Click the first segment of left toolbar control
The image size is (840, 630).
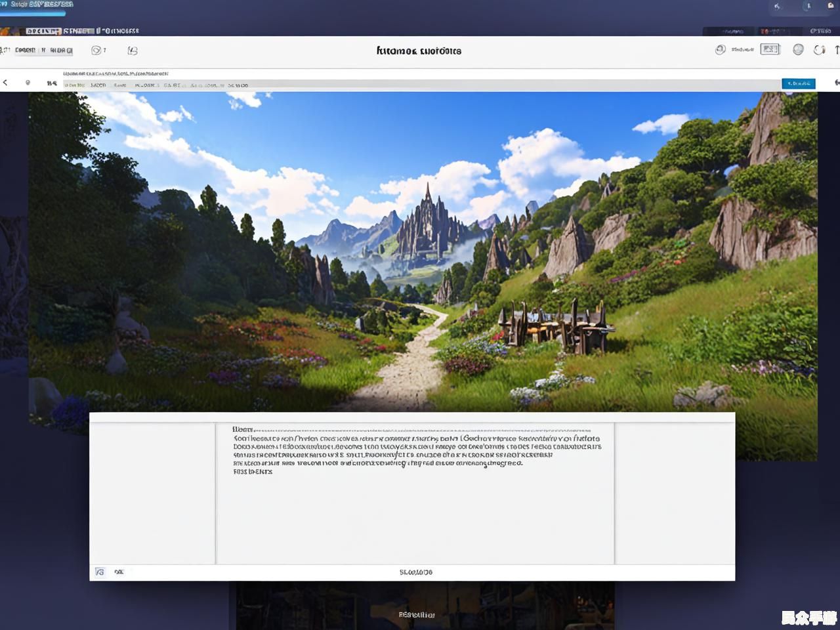[x=25, y=51]
